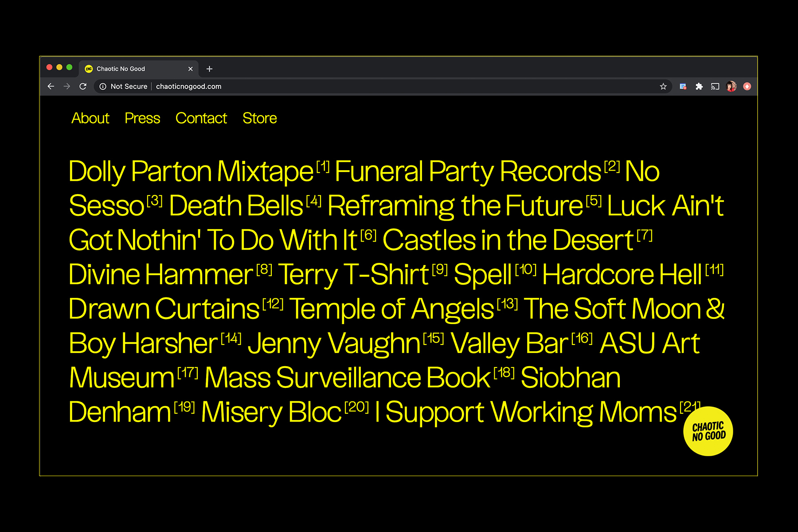The width and height of the screenshot is (798, 532).
Task: Click the browser back arrow
Action: pyautogui.click(x=51, y=86)
